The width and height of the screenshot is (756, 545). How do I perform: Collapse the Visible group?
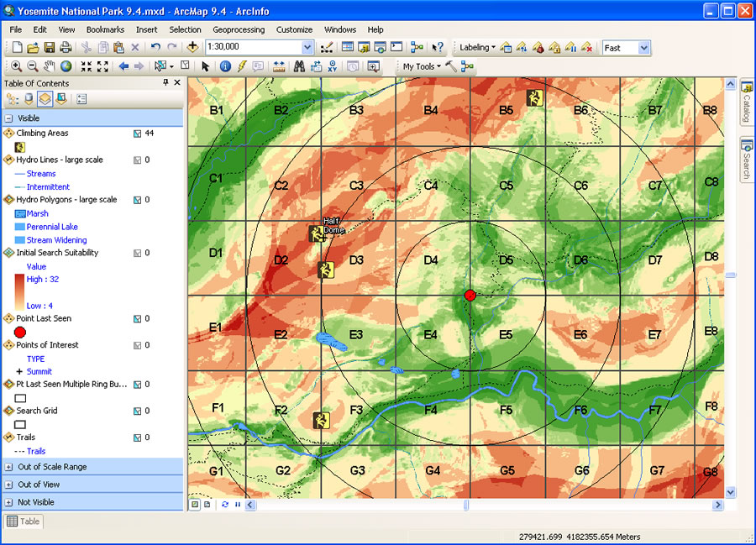pos(8,118)
